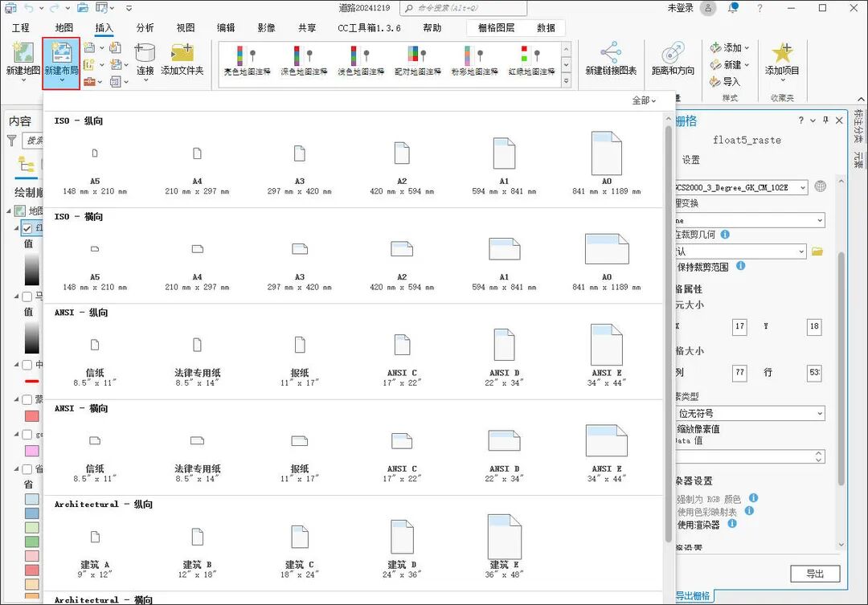Viewport: 868px width, 605px height.
Task: Select ANSI portrait ANSI D layout
Action: tap(504, 357)
